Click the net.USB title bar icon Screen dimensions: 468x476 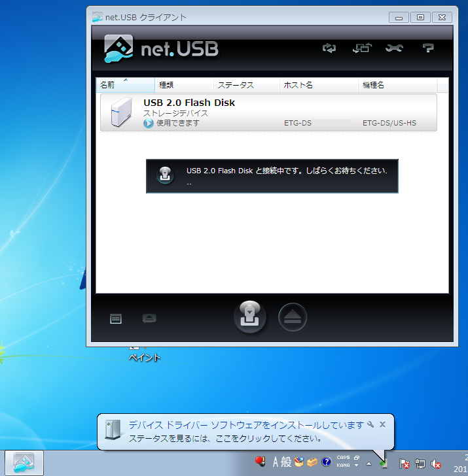(98, 17)
